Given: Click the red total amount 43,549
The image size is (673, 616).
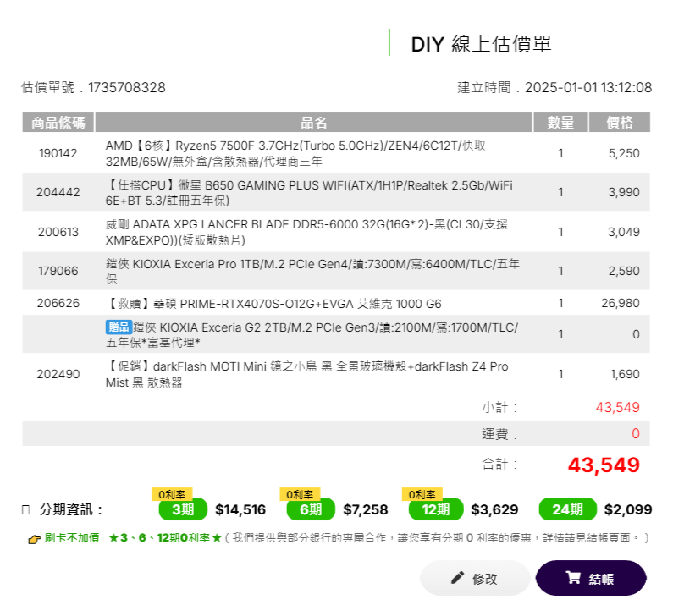Looking at the screenshot, I should (x=603, y=465).
